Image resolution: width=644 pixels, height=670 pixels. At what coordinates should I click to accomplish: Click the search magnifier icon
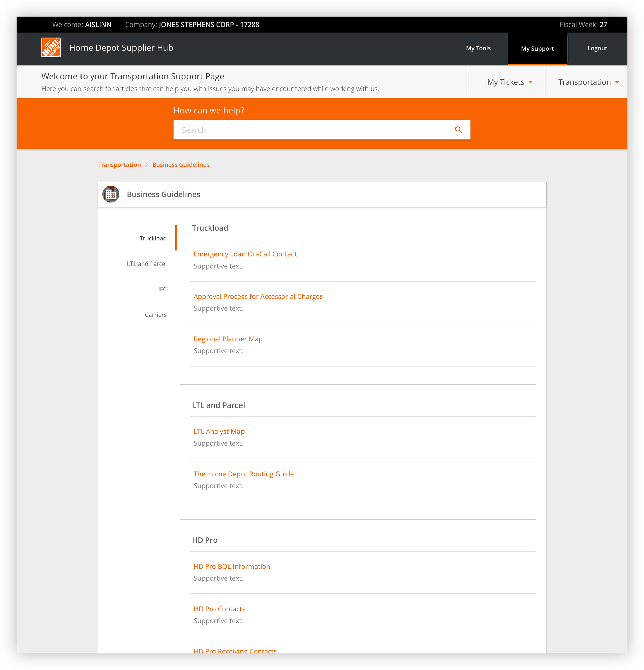[x=458, y=130]
